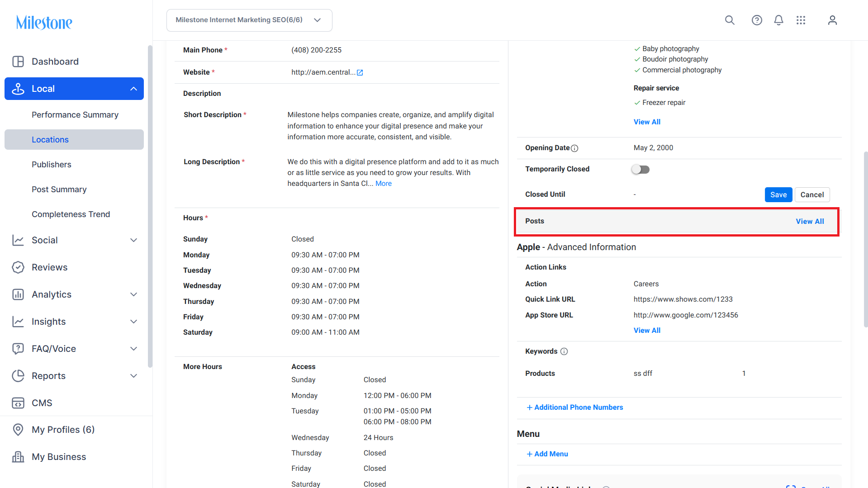The image size is (868, 488).
Task: Go to Publishers page
Action: [52, 165]
